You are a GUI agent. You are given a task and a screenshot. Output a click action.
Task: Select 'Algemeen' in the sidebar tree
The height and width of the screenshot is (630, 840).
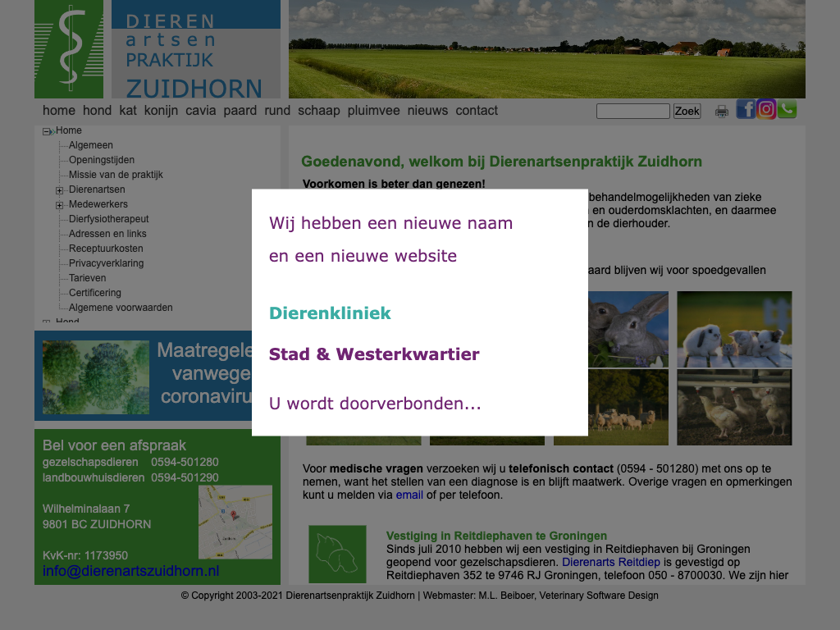point(90,145)
